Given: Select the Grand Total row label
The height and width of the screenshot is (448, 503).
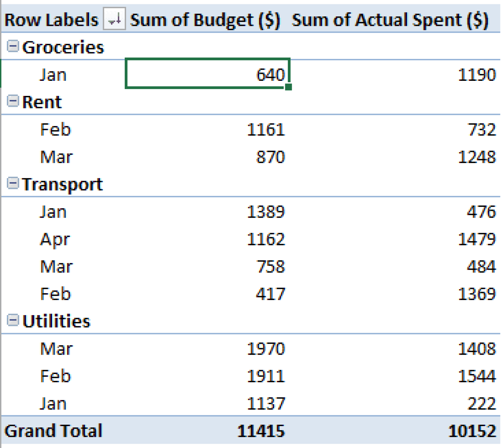Looking at the screenshot, I should (53, 431).
